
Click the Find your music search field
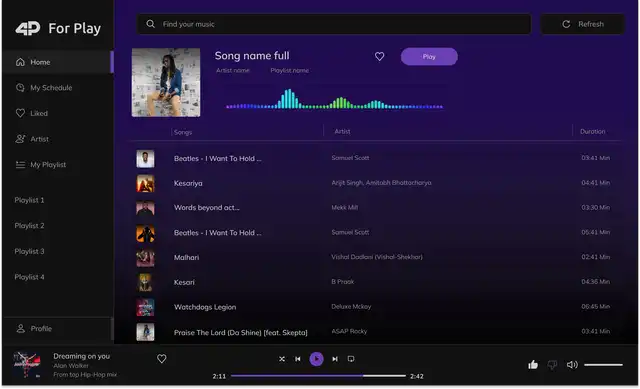tap(333, 24)
